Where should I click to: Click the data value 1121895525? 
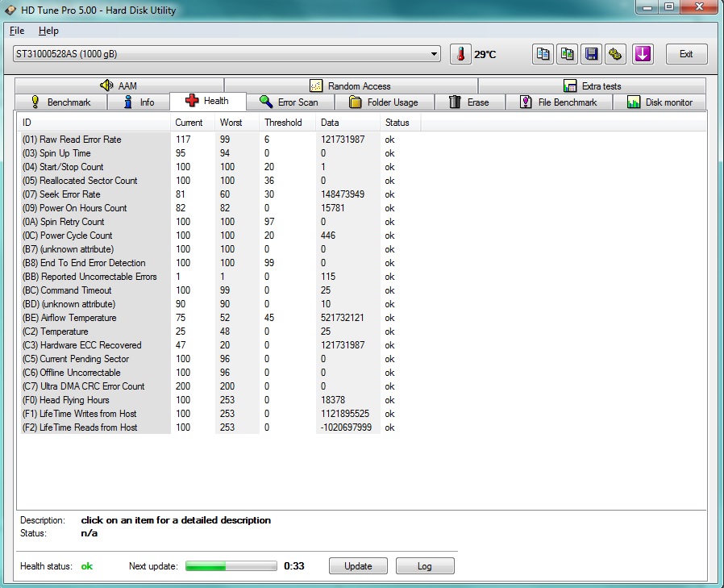345,414
